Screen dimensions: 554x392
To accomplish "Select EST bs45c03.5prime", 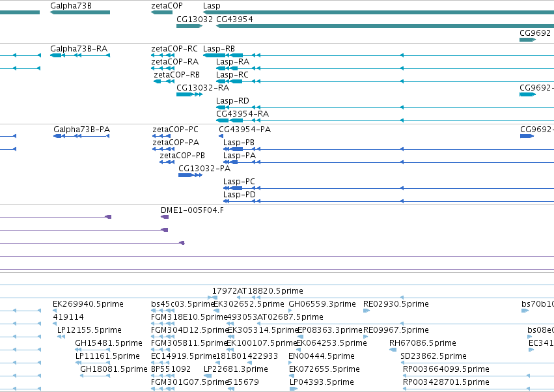I will [x=183, y=304].
